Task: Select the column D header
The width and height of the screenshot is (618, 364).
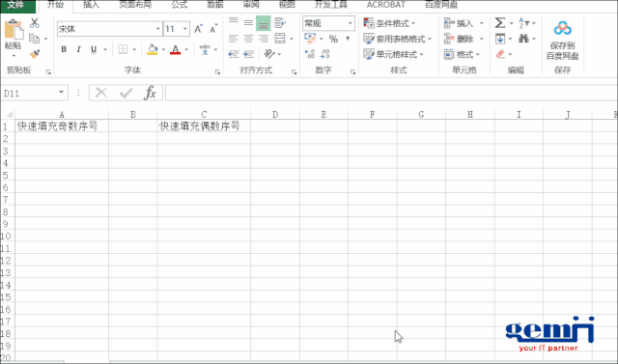Action: click(x=275, y=114)
